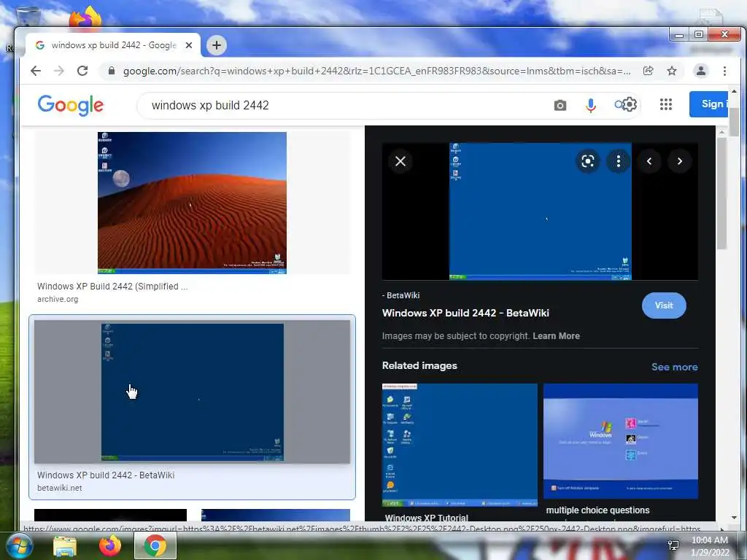Viewport: 747px width, 560px height.
Task: Click See more related images
Action: (674, 367)
